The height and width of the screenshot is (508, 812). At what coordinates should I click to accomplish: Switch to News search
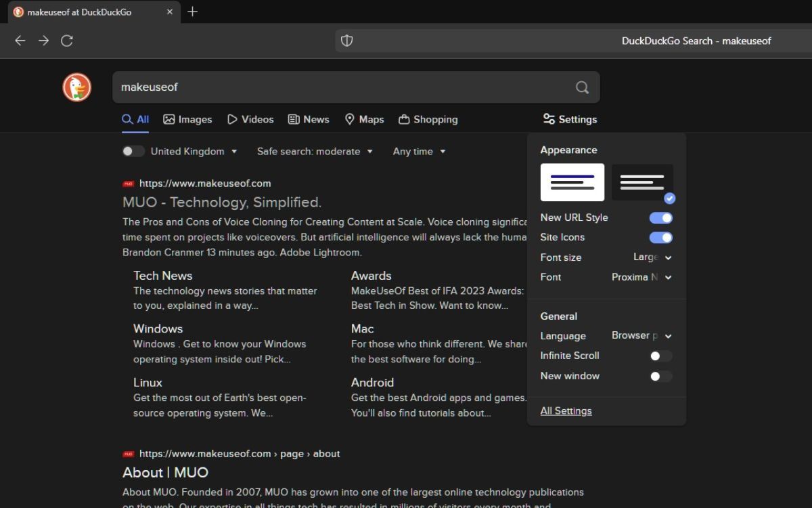pos(309,119)
